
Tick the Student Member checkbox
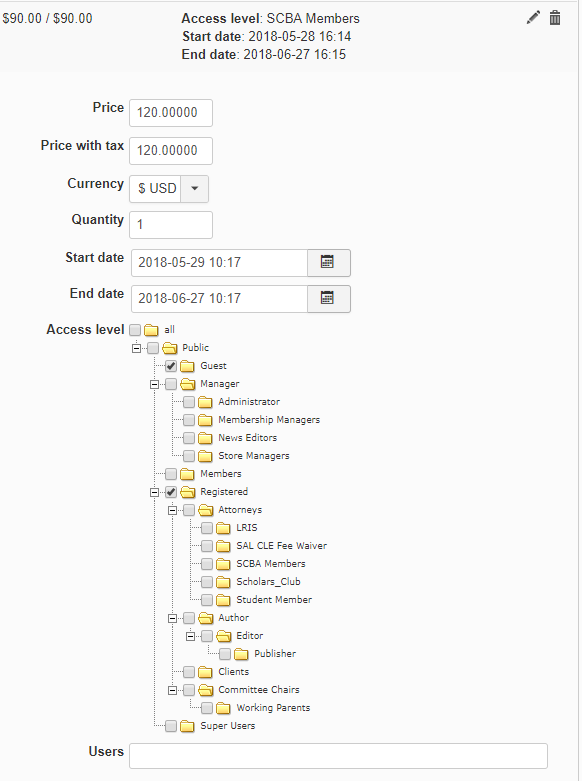coord(207,600)
